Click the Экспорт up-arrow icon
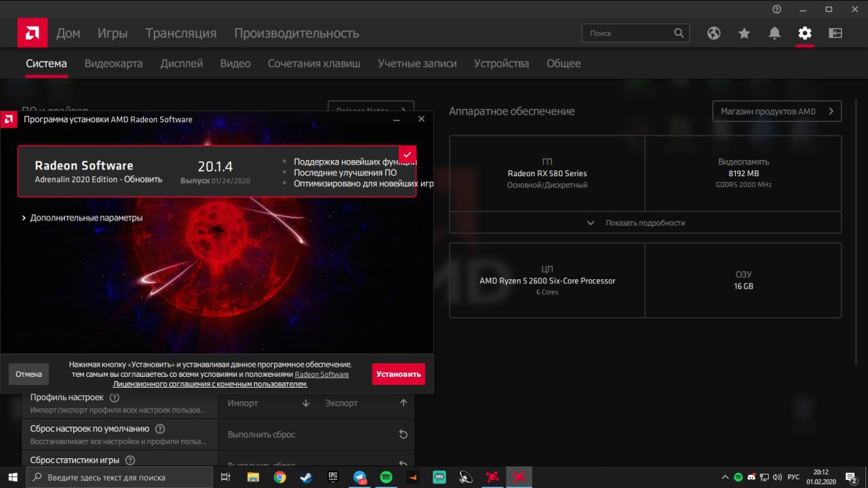Viewport: 868px width, 488px height. (x=403, y=403)
